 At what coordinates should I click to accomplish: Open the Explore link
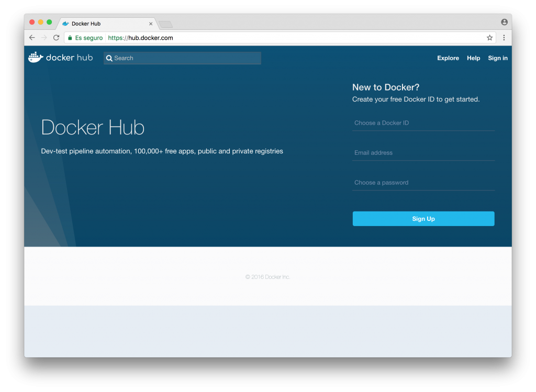click(x=448, y=58)
